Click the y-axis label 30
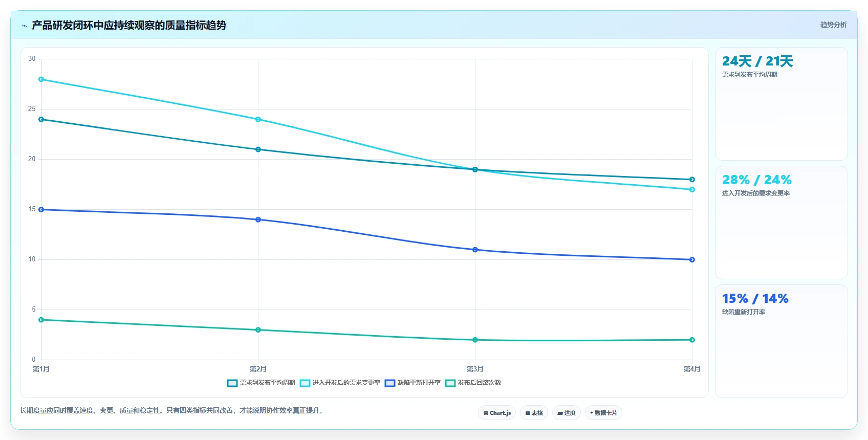The width and height of the screenshot is (868, 440). (32, 59)
